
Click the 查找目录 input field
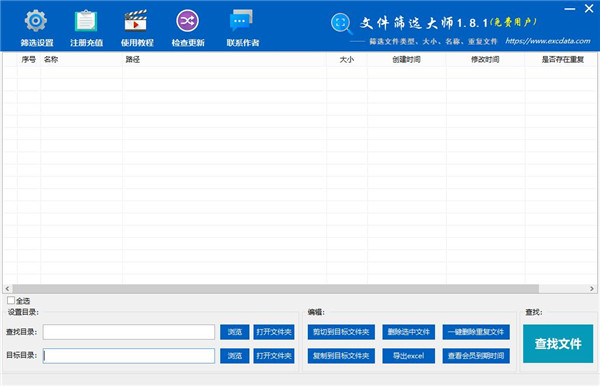coord(129,332)
